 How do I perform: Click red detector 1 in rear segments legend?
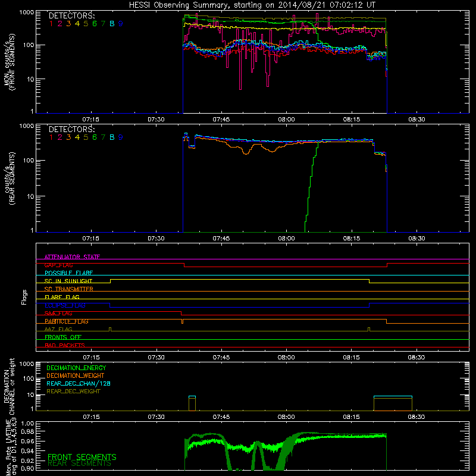pos(51,137)
